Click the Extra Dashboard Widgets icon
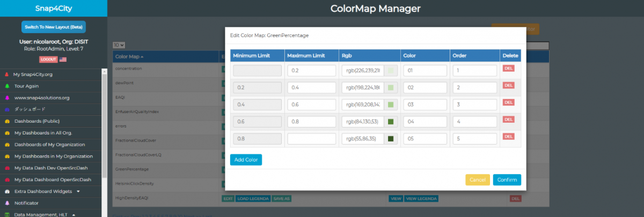This screenshot has width=644, height=217. click(7, 191)
